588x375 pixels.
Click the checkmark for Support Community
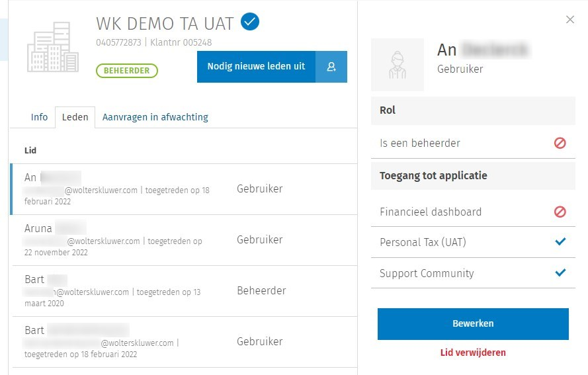(x=561, y=272)
